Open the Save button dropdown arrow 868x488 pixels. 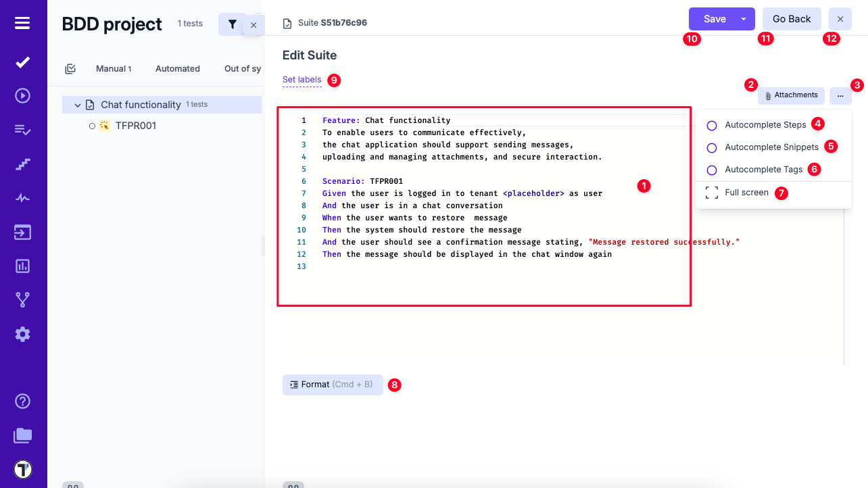(x=745, y=19)
